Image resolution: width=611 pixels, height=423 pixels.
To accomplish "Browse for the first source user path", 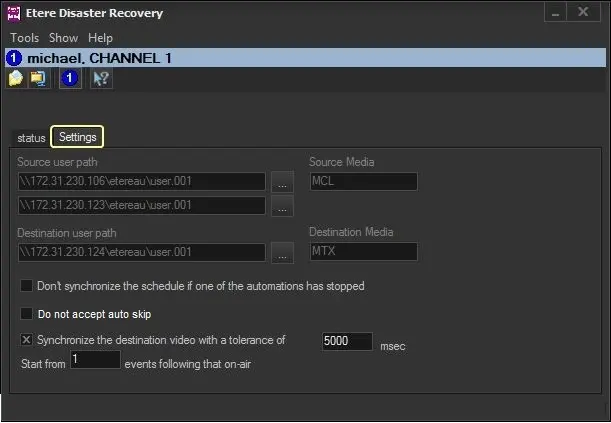I will pos(282,182).
